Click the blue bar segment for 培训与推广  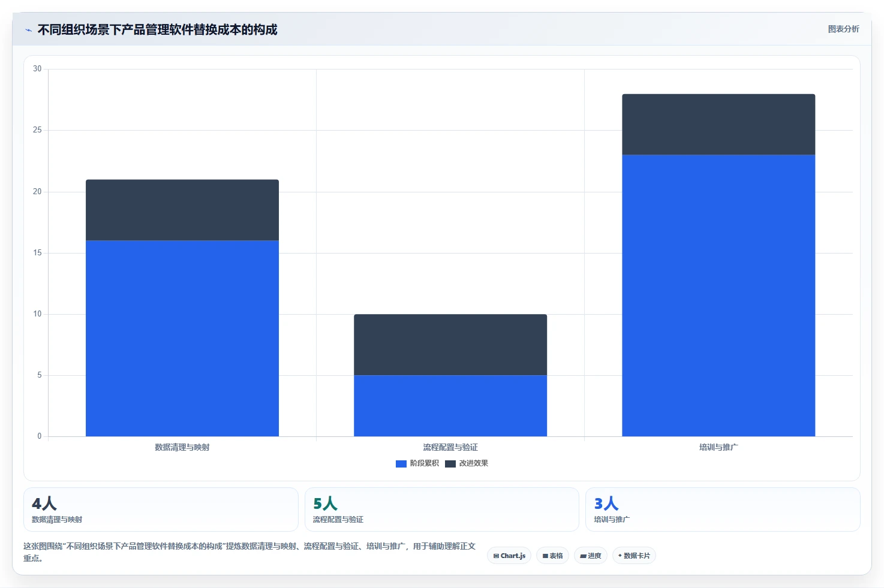click(x=718, y=295)
